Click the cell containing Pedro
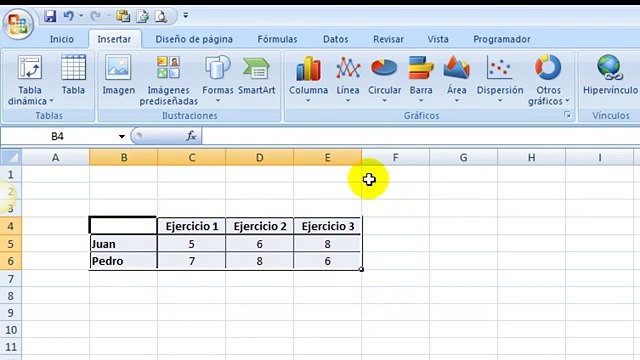 [123, 261]
